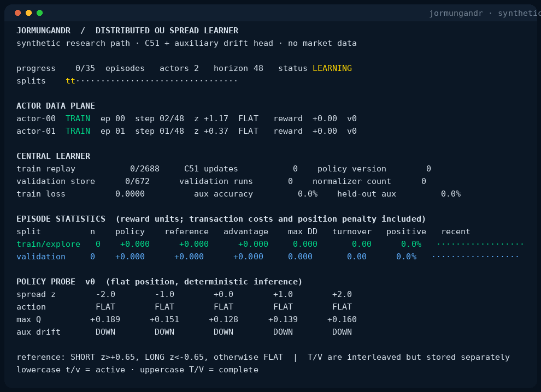Click the 'z +1.17' value
Image resolution: width=541 pixels, height=392 pixels.
[x=211, y=118]
